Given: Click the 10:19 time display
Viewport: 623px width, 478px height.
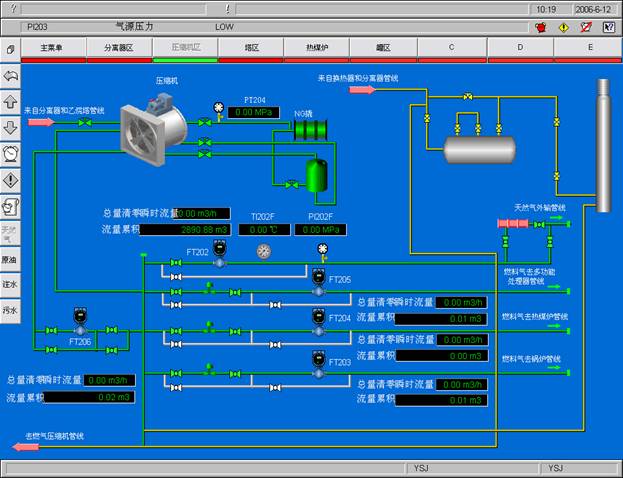Looking at the screenshot, I should click(x=546, y=9).
